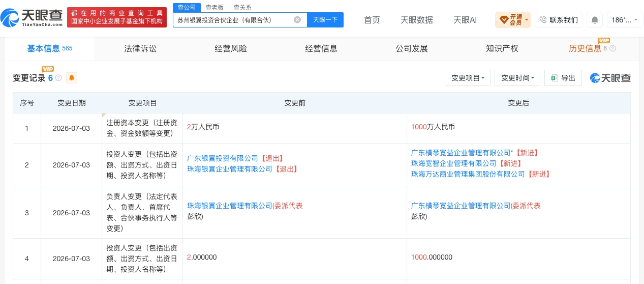
Task: Click the 序号 column header
Action: [27, 103]
